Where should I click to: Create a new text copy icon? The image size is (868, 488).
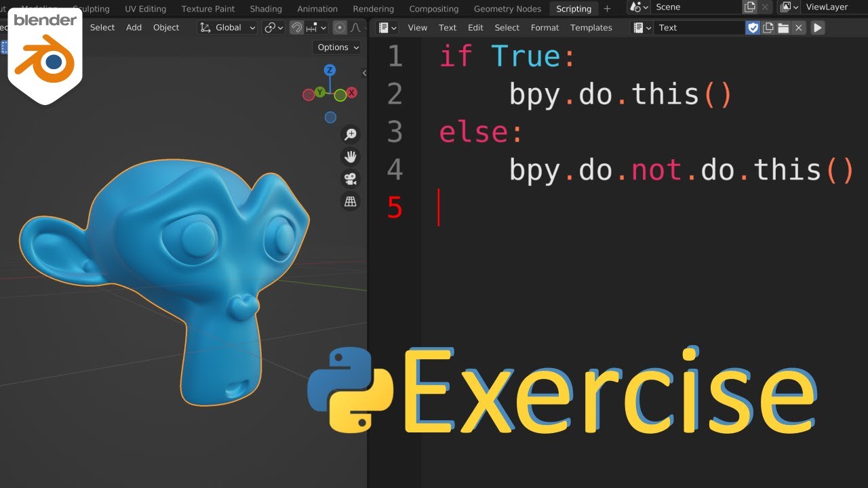(x=768, y=28)
